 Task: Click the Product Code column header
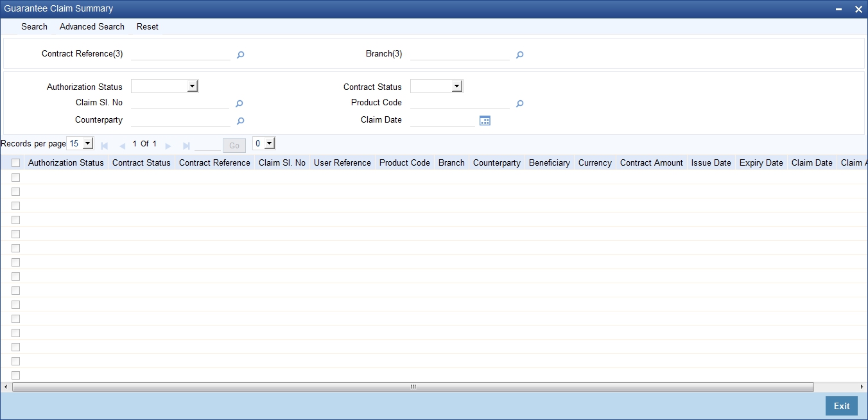point(404,163)
